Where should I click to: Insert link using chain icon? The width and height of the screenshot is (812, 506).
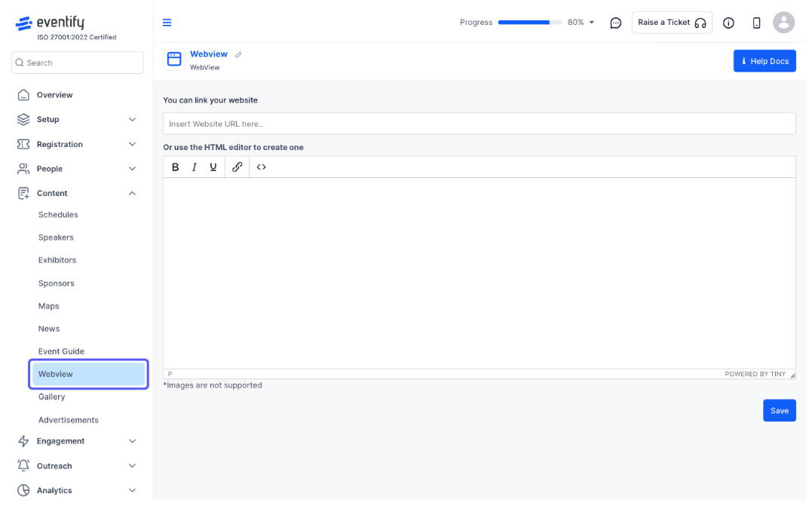[237, 167]
